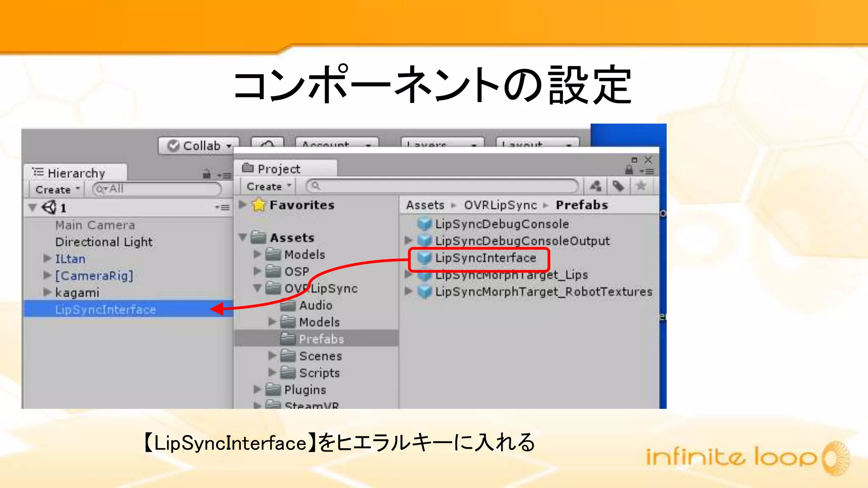Open Create menu in Project panel
The image size is (868, 488).
click(x=268, y=186)
